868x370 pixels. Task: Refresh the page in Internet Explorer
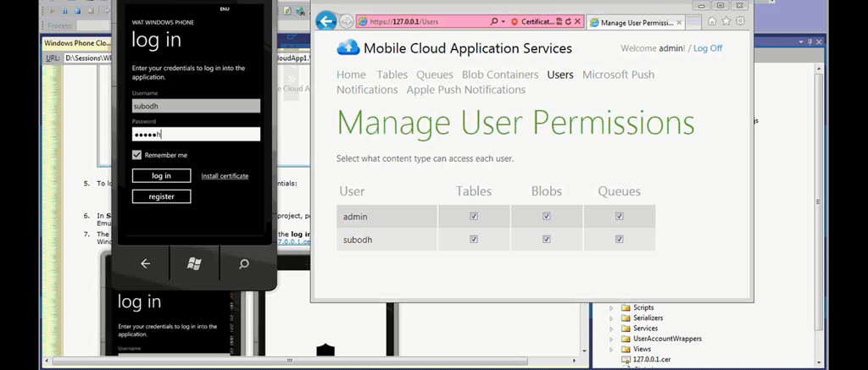click(568, 21)
